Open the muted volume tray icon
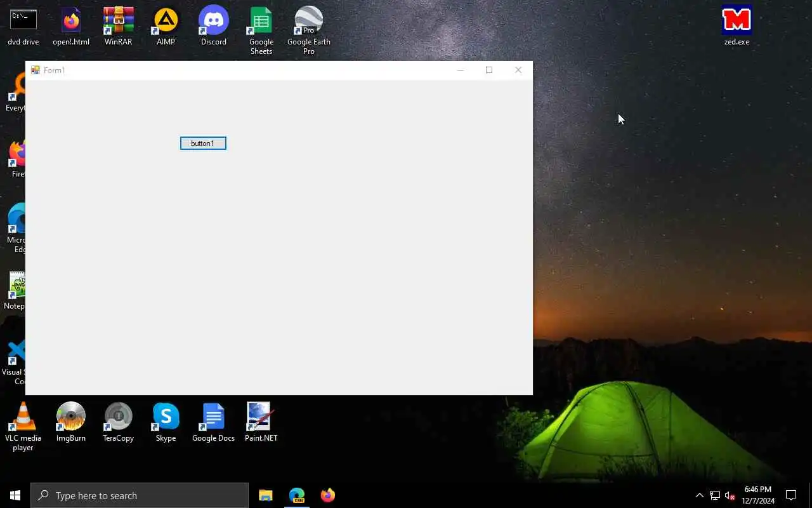The height and width of the screenshot is (508, 812). click(730, 495)
